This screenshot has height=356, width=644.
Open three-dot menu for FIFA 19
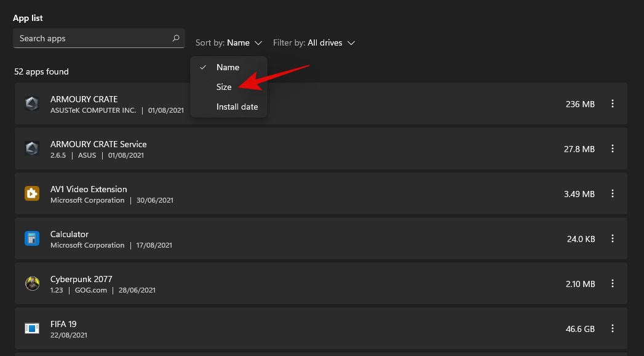pos(612,328)
